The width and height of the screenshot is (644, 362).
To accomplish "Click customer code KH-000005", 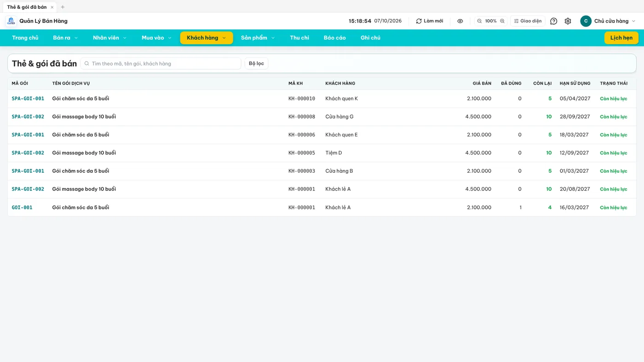I will pyautogui.click(x=302, y=153).
